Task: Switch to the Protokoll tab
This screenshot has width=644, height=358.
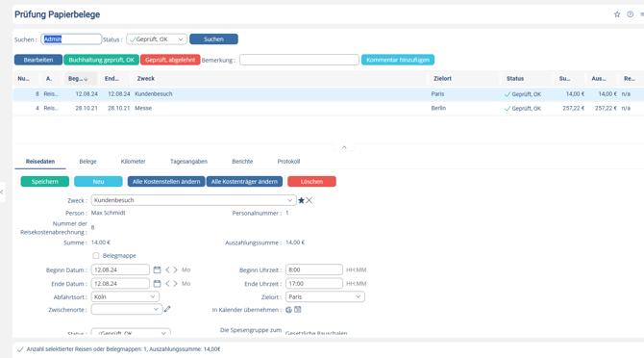Action: pos(288,162)
